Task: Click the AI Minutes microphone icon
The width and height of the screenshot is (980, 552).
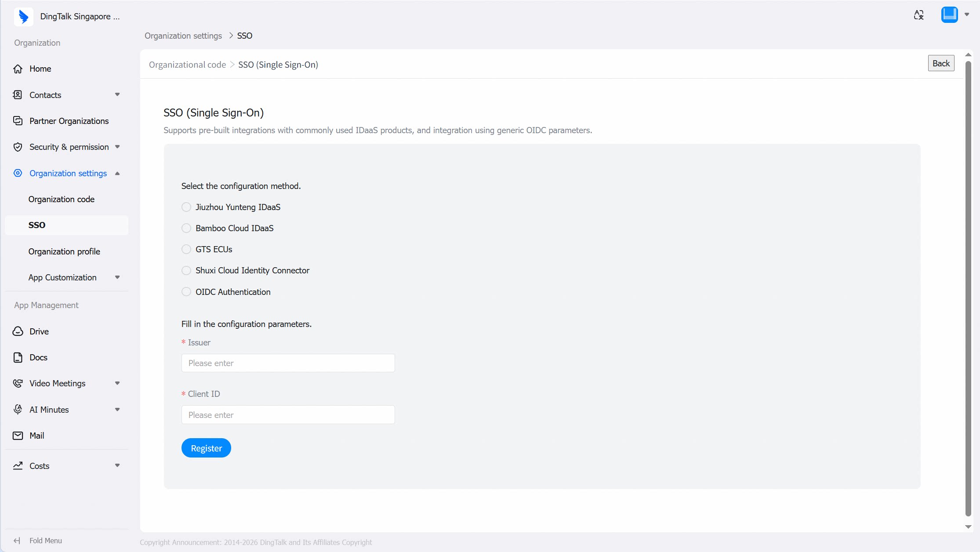Action: point(18,410)
